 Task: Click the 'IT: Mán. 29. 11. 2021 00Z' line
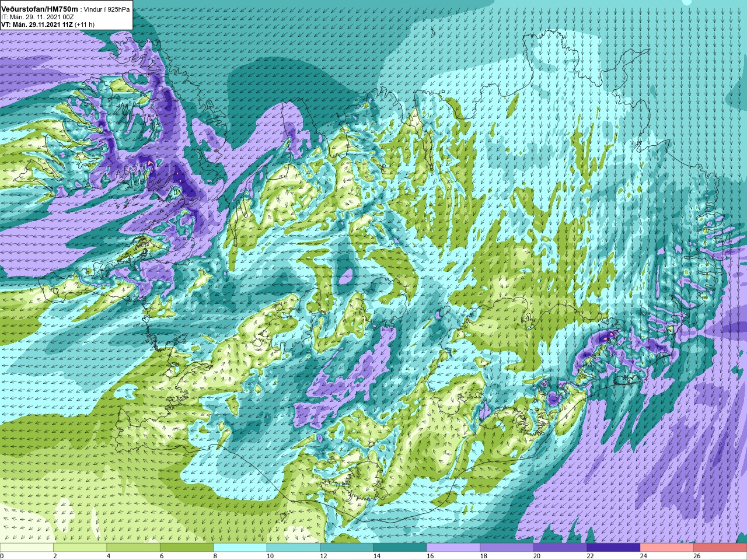37,17
